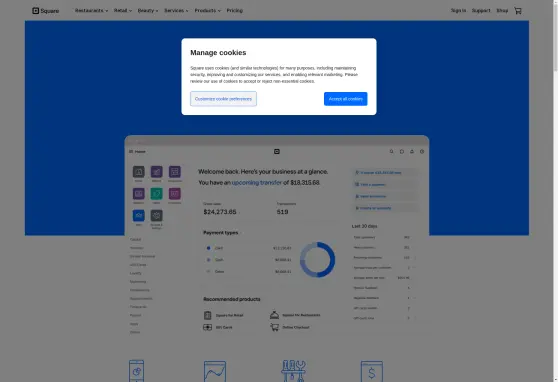Expand the Products menu
Viewport: 558px width, 382px height.
[207, 11]
